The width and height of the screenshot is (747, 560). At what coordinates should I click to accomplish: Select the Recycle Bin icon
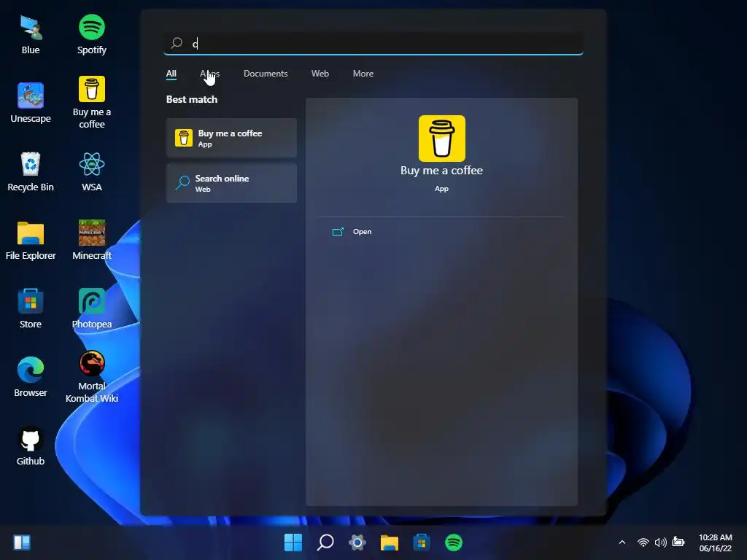[x=31, y=171]
